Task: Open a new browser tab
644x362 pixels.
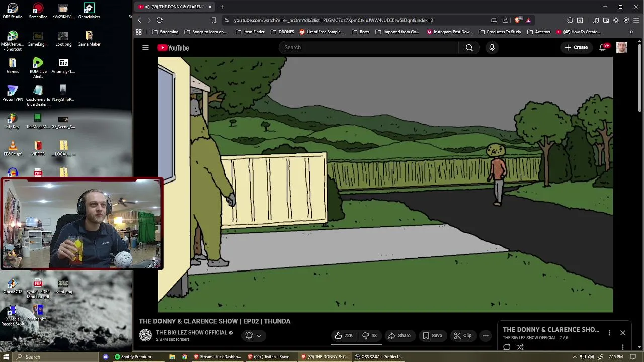Action: click(222, 7)
